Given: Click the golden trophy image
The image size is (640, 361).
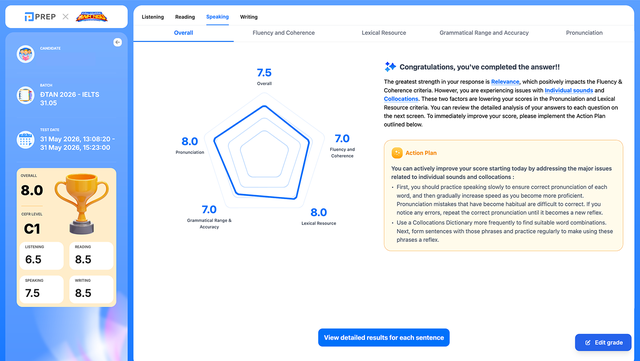Looking at the screenshot, I should click(x=82, y=204).
